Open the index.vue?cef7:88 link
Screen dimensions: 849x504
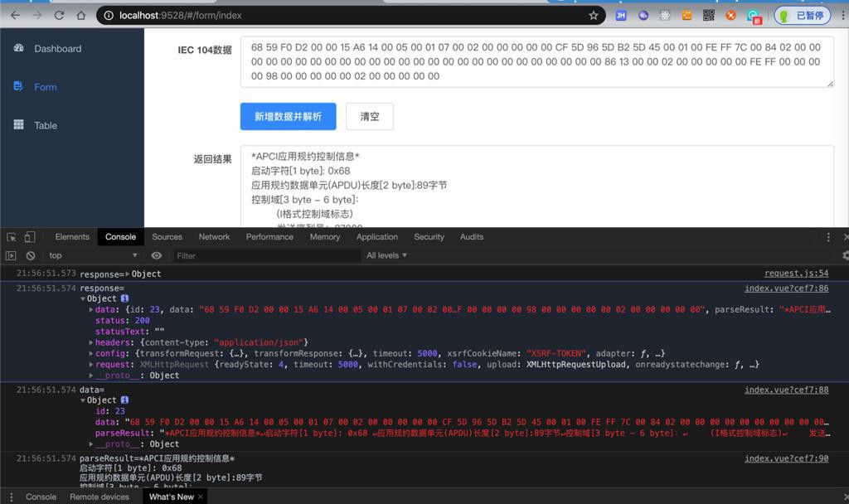tap(787, 390)
